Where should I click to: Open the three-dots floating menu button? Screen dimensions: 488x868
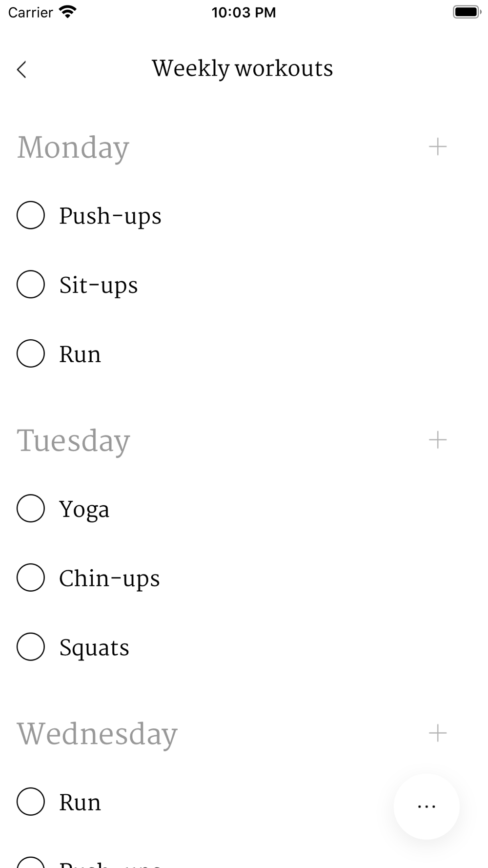point(427,806)
